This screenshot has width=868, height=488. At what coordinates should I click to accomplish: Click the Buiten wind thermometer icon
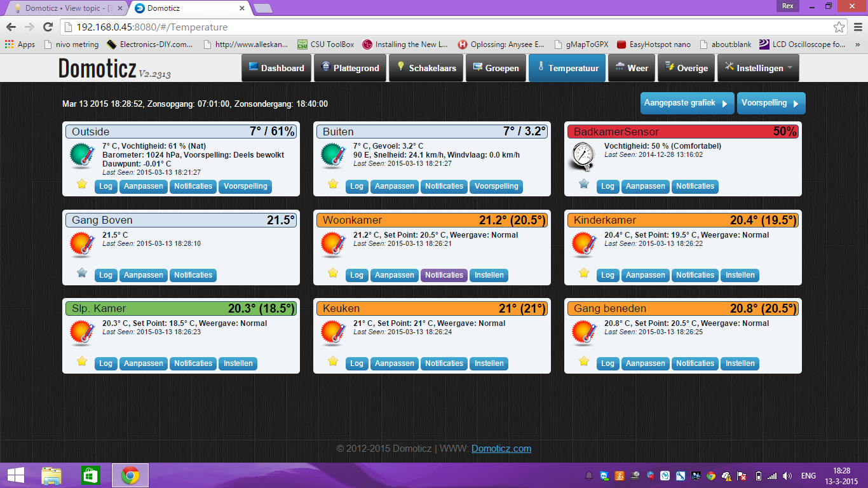tap(333, 156)
